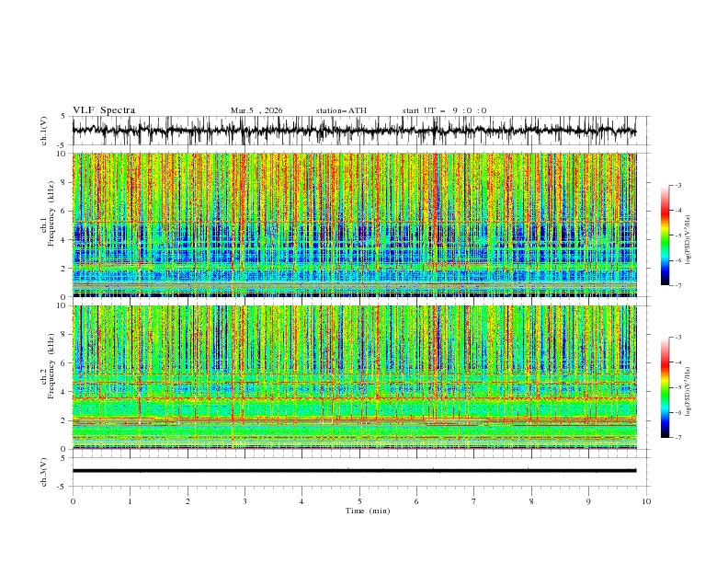
Task: Click time axis tick label "6"
Action: point(416,501)
